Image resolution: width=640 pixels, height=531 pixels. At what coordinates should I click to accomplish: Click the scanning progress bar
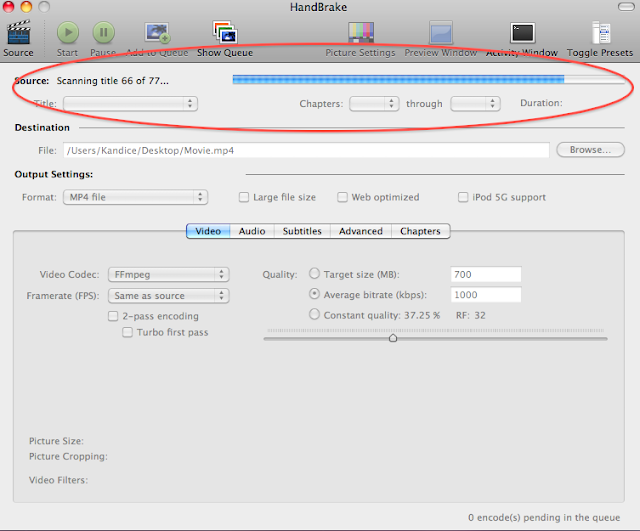[x=429, y=80]
